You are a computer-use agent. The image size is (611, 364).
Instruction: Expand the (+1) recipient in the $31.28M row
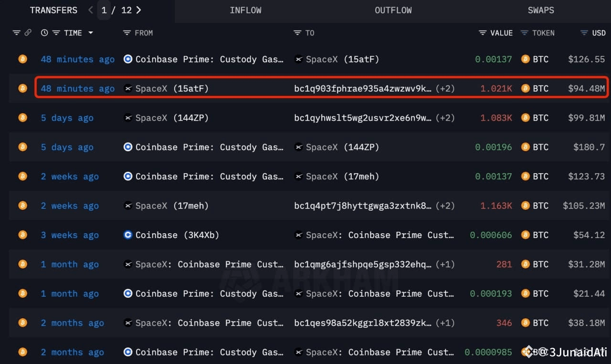(x=445, y=264)
